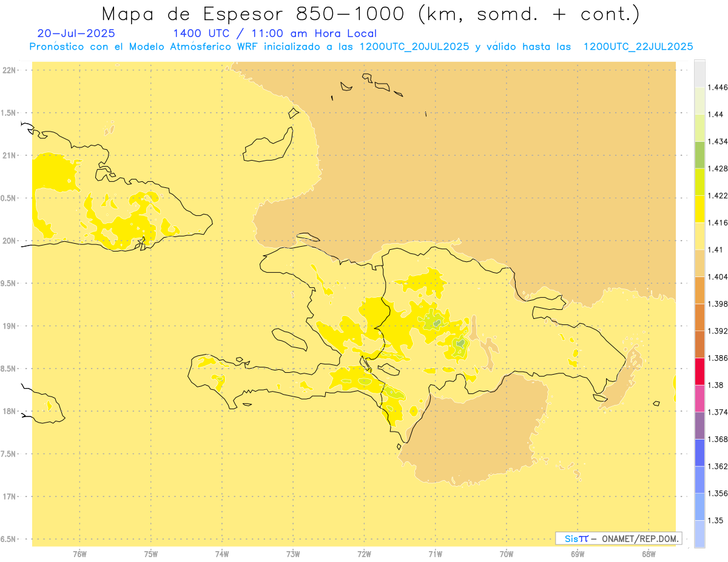Select the legend value '1.428'

point(718,169)
